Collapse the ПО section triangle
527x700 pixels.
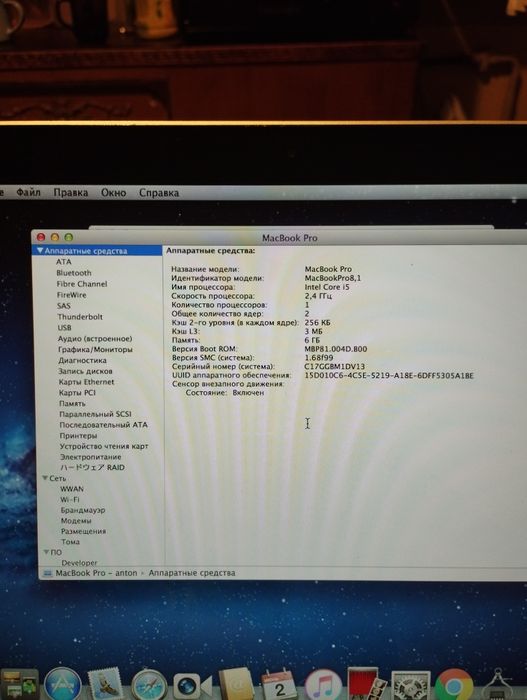pos(46,552)
